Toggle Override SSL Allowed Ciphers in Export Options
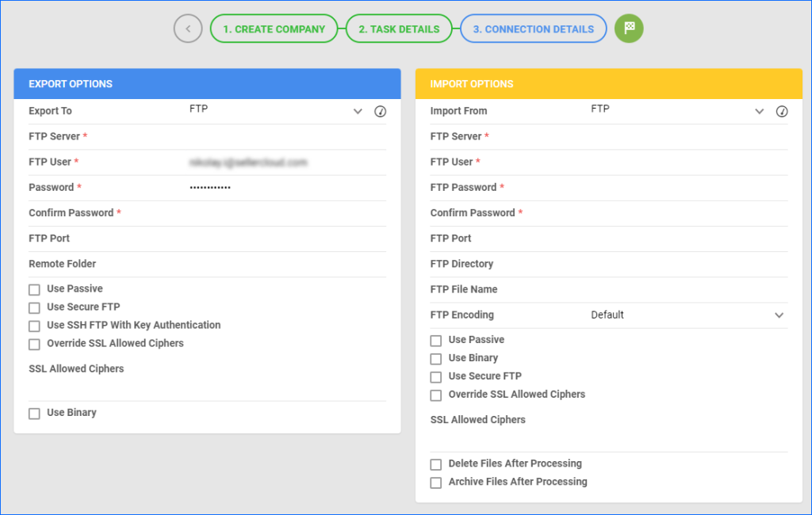The height and width of the screenshot is (515, 812). point(34,344)
